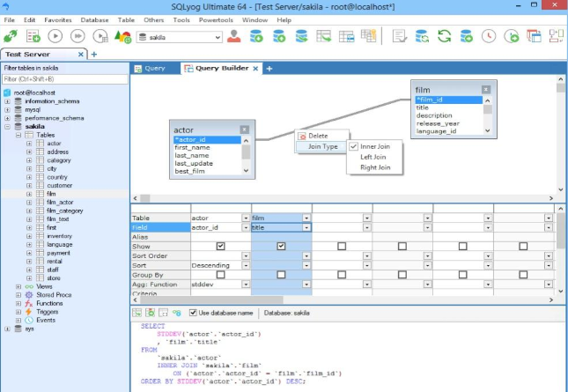Click first icon left of Use database name

tap(136, 313)
